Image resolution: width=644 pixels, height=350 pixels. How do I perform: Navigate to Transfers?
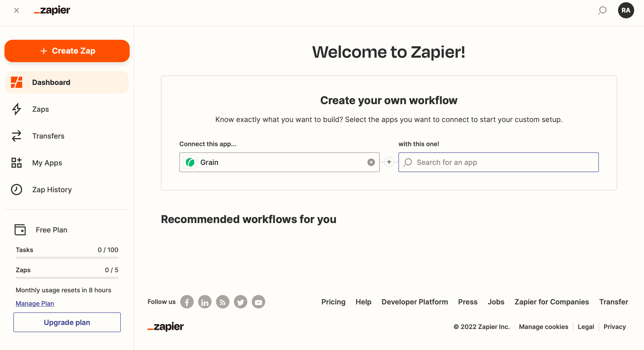point(49,136)
